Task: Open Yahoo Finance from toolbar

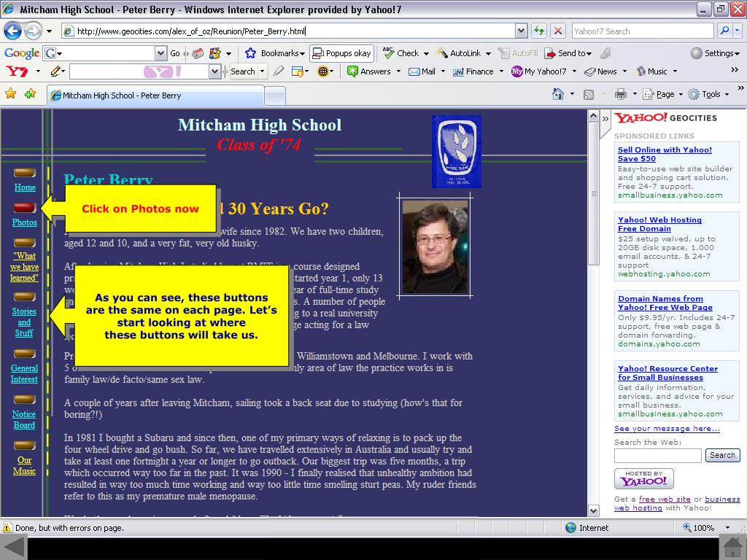Action: tap(473, 71)
